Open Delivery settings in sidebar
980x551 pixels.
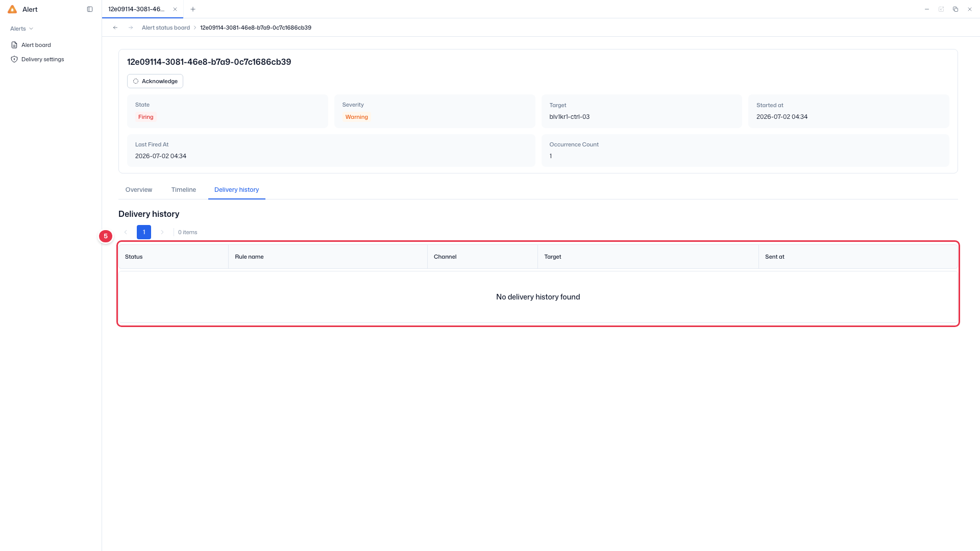click(x=43, y=59)
